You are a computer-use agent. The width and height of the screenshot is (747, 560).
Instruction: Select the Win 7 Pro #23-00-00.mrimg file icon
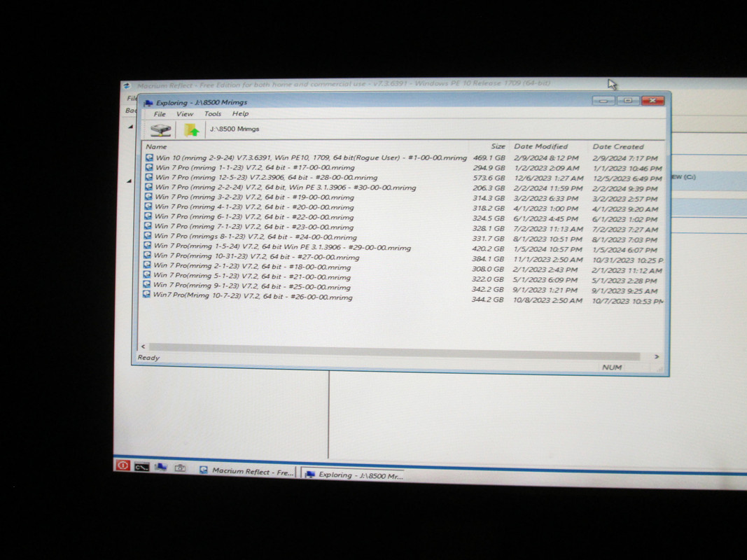[x=148, y=226]
